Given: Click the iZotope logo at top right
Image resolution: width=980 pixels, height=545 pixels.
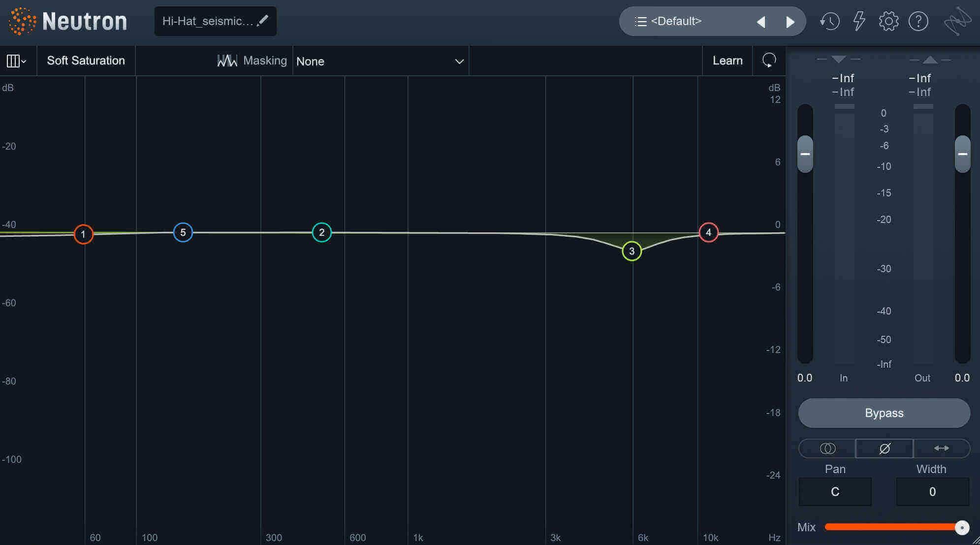Looking at the screenshot, I should [x=957, y=21].
